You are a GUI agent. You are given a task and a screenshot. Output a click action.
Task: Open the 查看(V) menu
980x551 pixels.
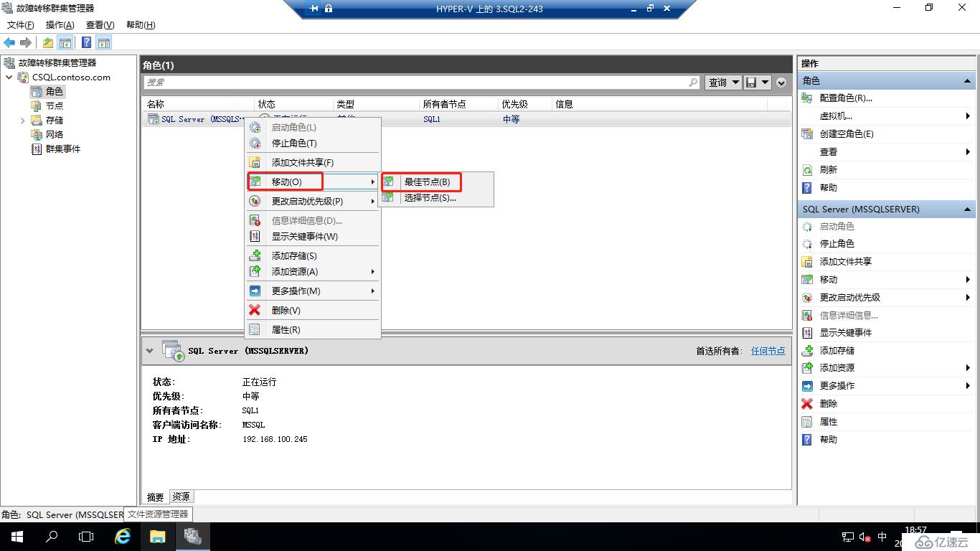pyautogui.click(x=100, y=25)
